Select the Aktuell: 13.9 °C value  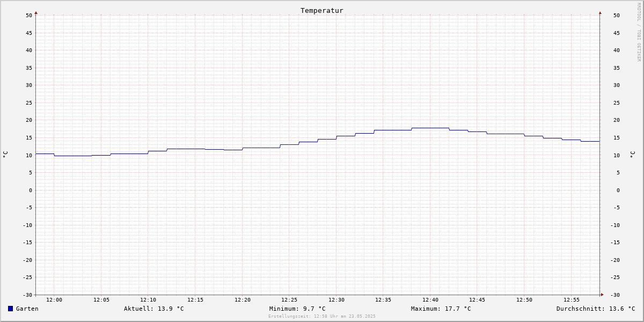(154, 309)
